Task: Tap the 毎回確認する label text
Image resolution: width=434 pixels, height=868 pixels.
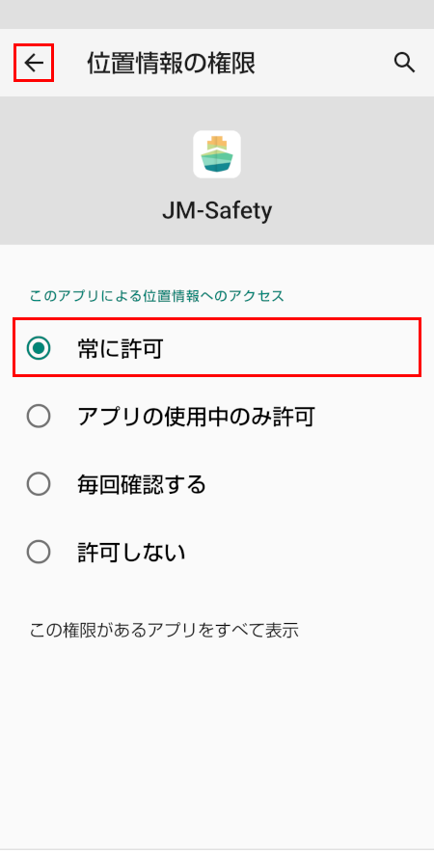Action: [x=142, y=485]
